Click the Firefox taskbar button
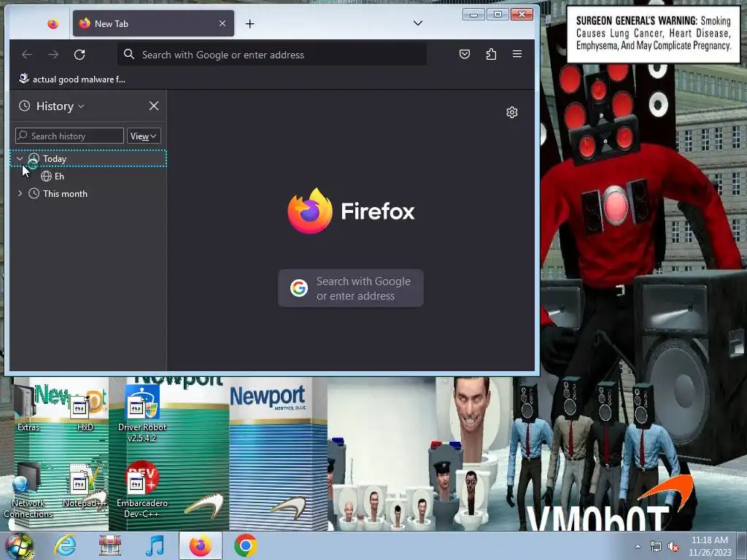Image resolution: width=747 pixels, height=560 pixels. pyautogui.click(x=201, y=545)
